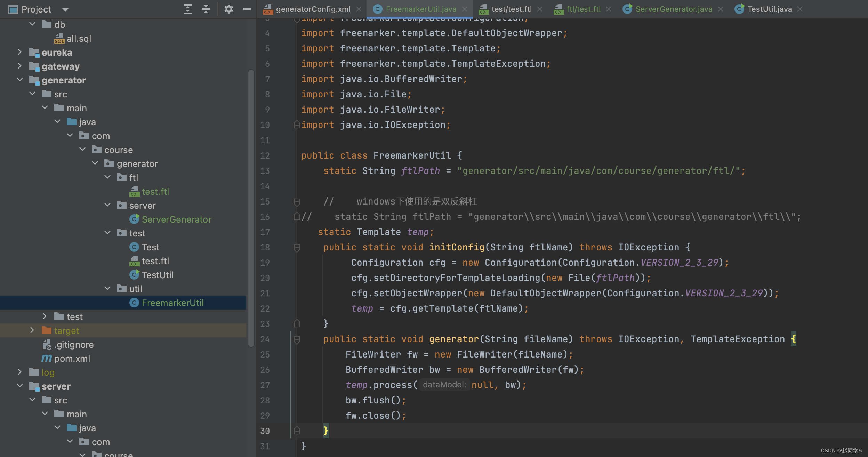Screen dimensions: 868x457
Task: Close the TestUtil.java editor tab
Action: (800, 9)
